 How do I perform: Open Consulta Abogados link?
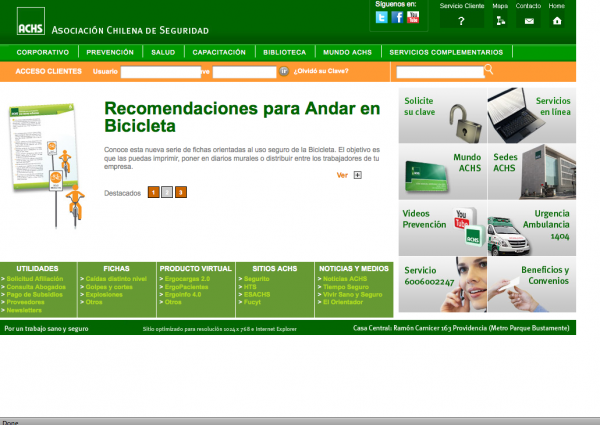tap(36, 287)
